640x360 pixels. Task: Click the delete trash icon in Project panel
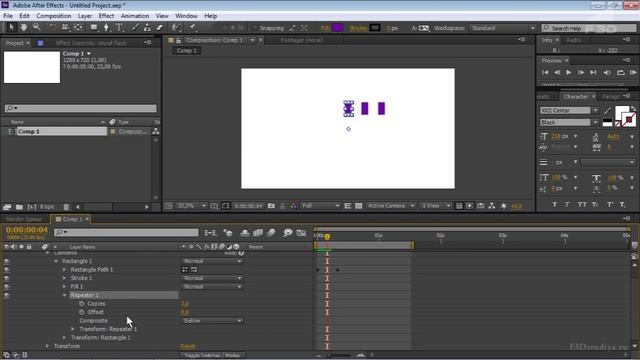[x=66, y=207]
